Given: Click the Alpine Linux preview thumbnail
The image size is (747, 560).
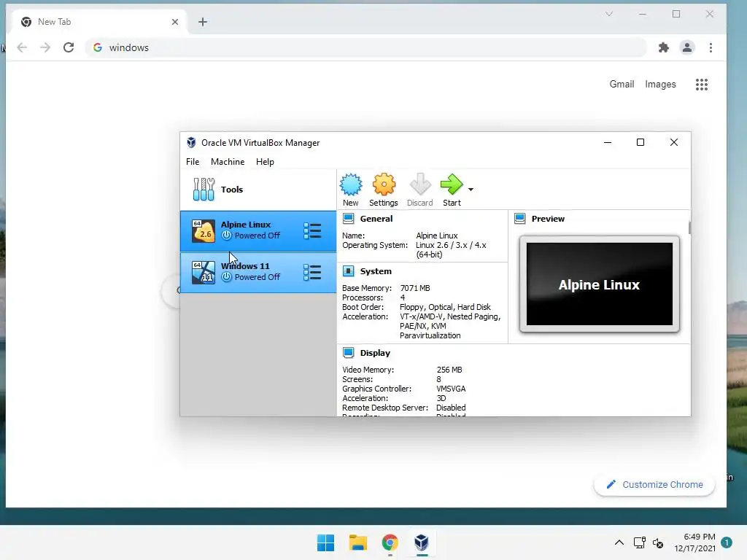Looking at the screenshot, I should [600, 284].
